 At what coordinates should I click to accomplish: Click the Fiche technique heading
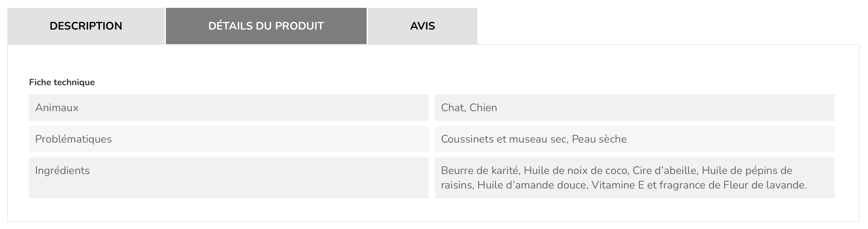tap(62, 82)
